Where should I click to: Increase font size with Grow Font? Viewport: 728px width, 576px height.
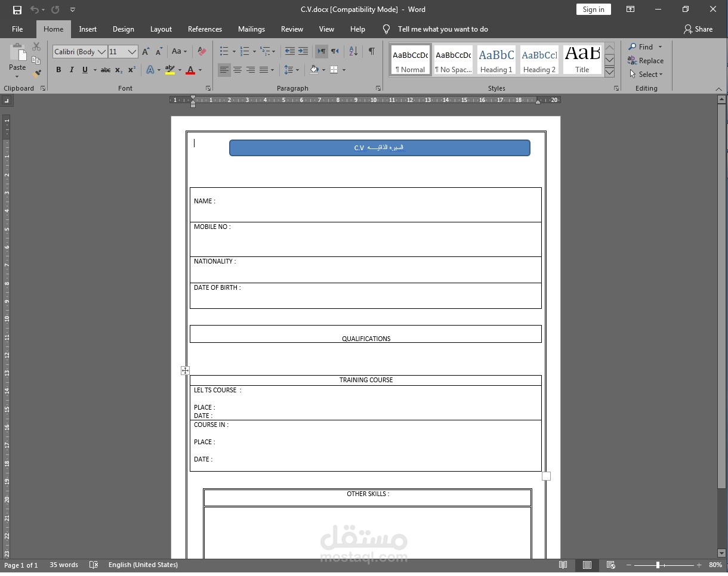click(146, 52)
